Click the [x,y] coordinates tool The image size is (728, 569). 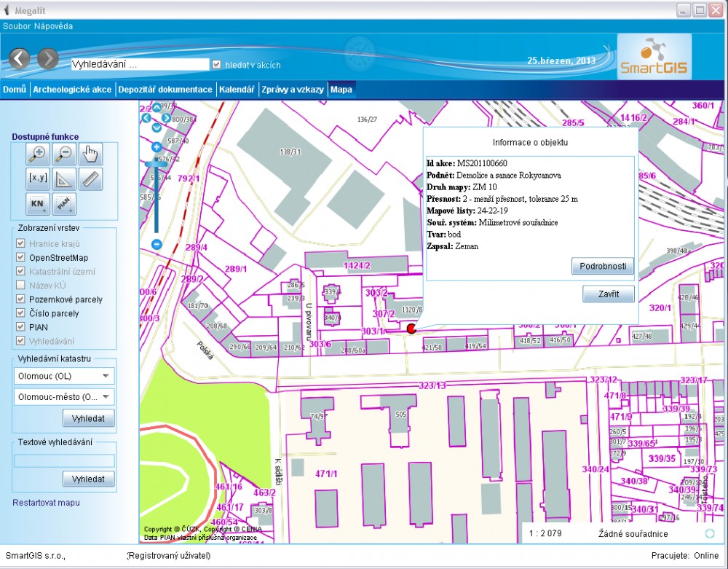pyautogui.click(x=38, y=178)
